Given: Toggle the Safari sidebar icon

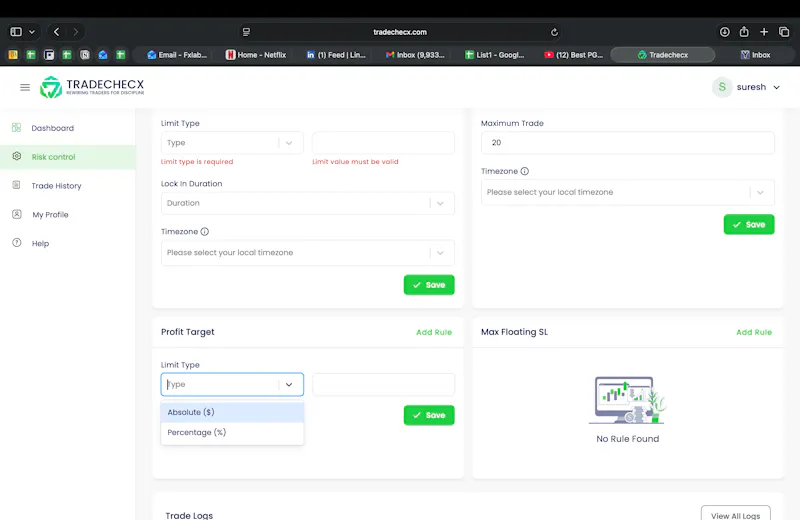Looking at the screenshot, I should [x=16, y=32].
